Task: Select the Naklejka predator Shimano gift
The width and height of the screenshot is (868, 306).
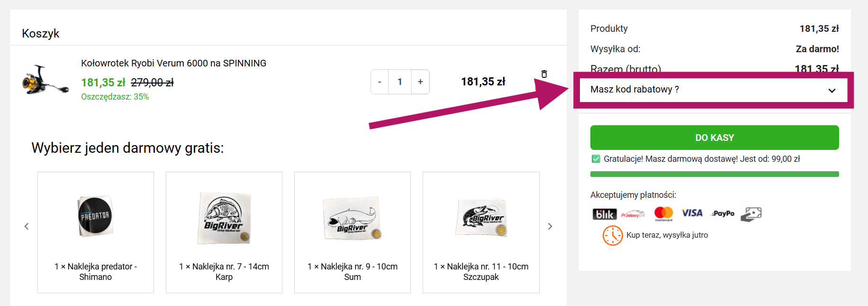Action: coord(96,232)
